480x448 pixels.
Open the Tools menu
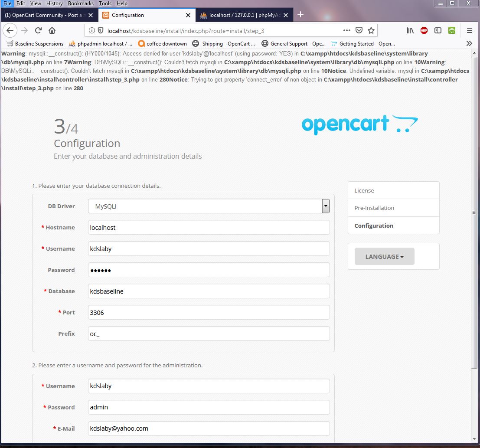(x=105, y=3)
